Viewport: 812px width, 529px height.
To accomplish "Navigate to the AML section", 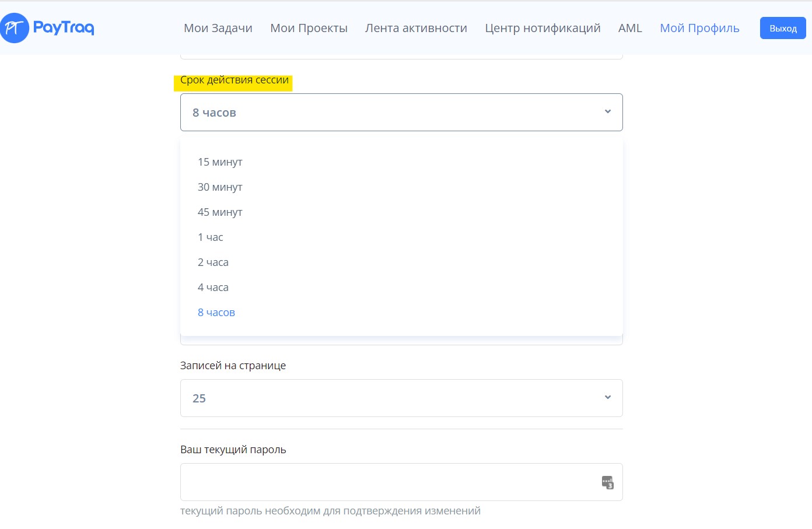I will [x=630, y=28].
